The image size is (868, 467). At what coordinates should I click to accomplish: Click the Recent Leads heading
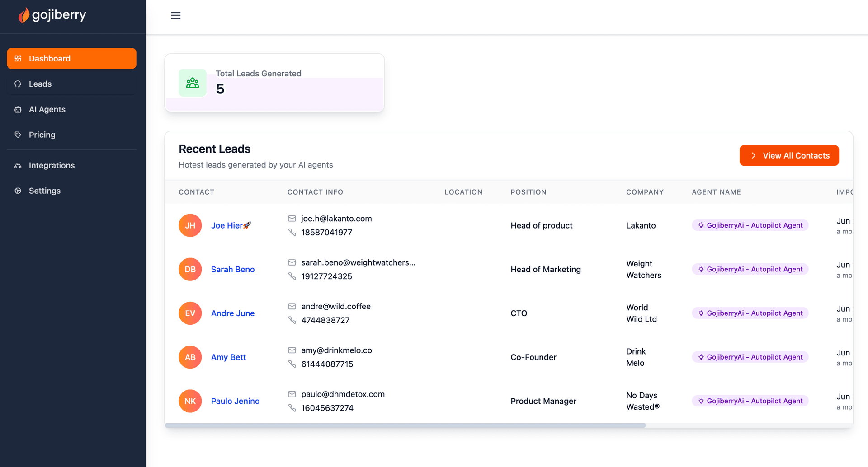(x=214, y=149)
